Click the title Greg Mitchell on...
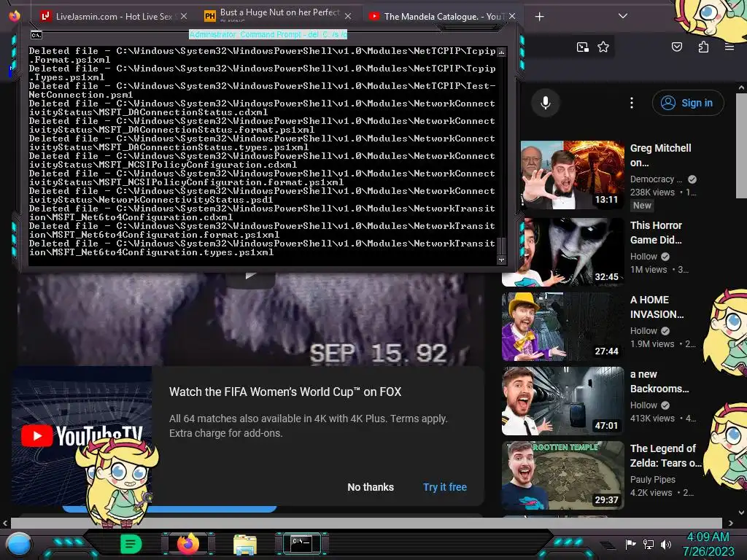747x560 pixels. (x=661, y=155)
